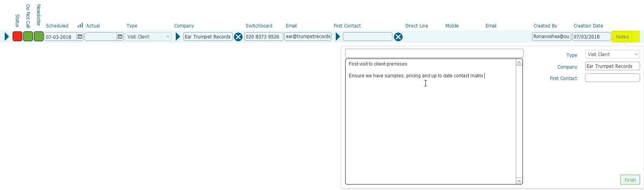Click the Scheduled column header
644x190 pixels.
57,26
